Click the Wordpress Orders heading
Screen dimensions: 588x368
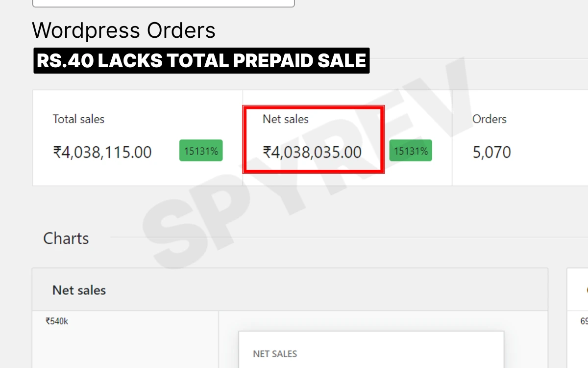point(123,30)
